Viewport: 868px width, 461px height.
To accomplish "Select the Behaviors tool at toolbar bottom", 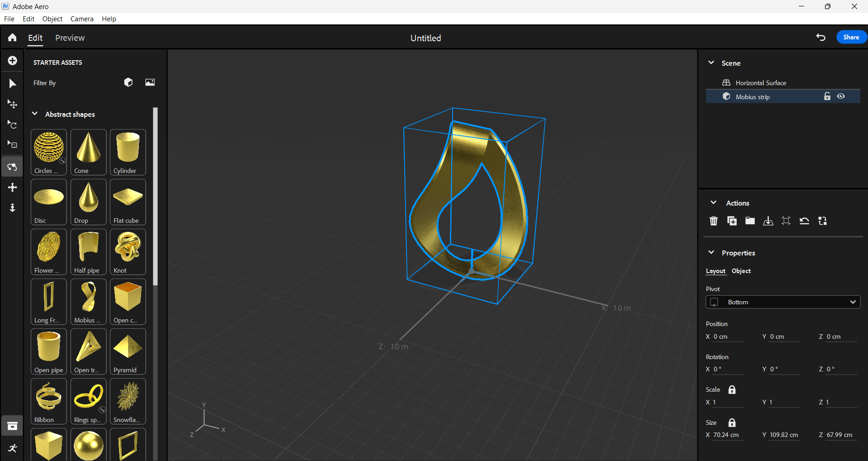I will tap(12, 448).
